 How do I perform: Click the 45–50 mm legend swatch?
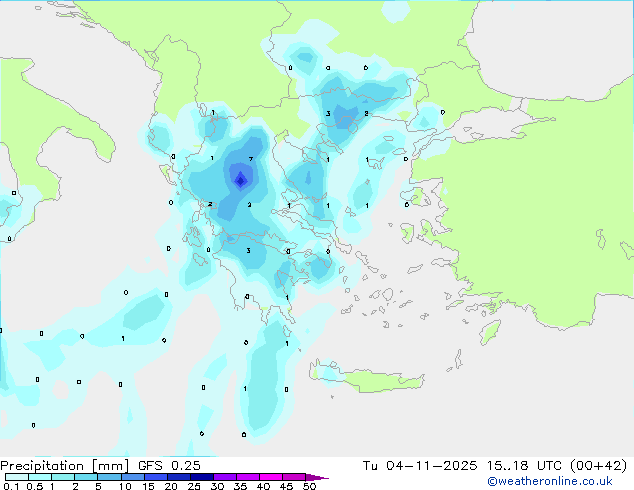pos(294,477)
